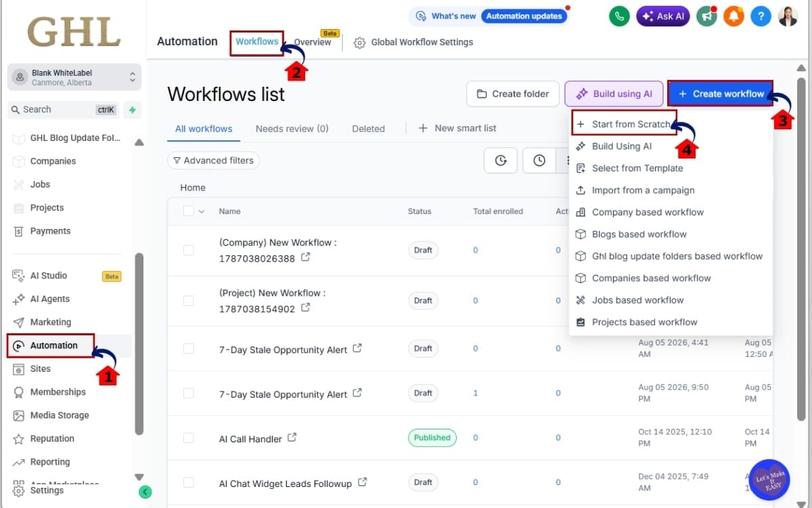
Task: Expand the chevron beside the header checkbox
Action: click(201, 212)
